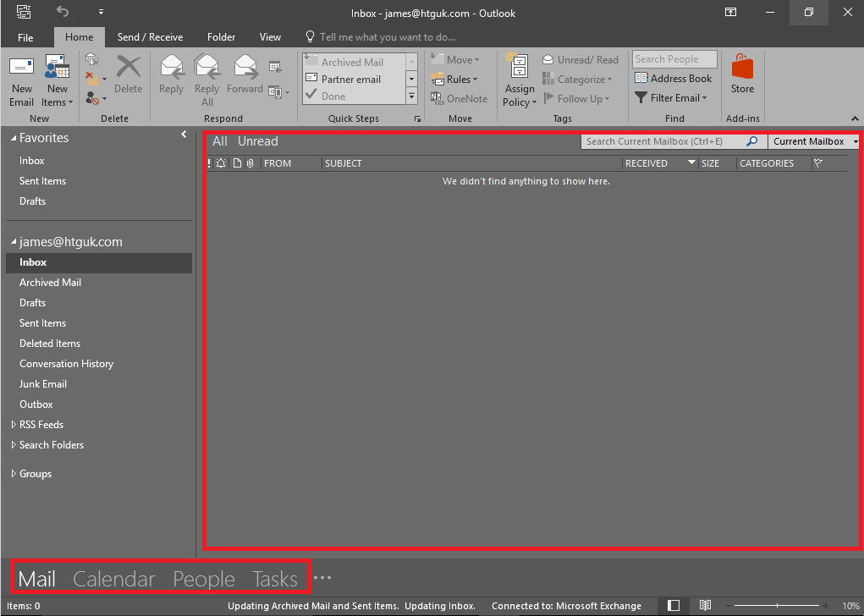The height and width of the screenshot is (616, 864).
Task: Switch to Normal view in status bar
Action: click(674, 606)
